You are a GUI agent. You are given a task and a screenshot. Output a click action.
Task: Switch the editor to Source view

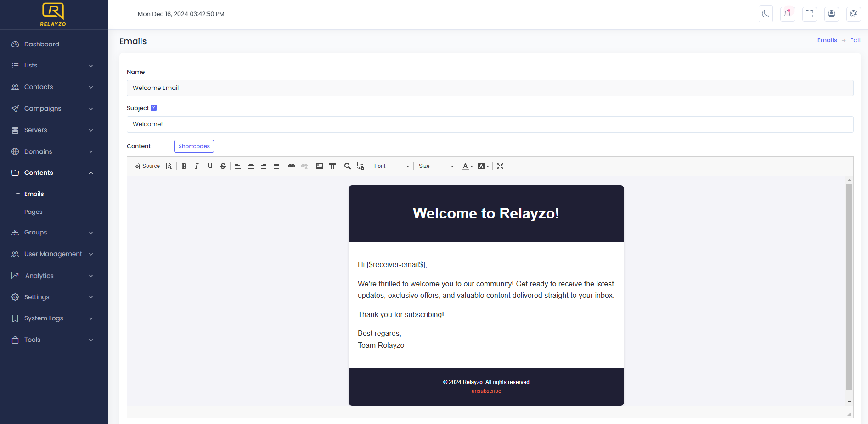(147, 166)
